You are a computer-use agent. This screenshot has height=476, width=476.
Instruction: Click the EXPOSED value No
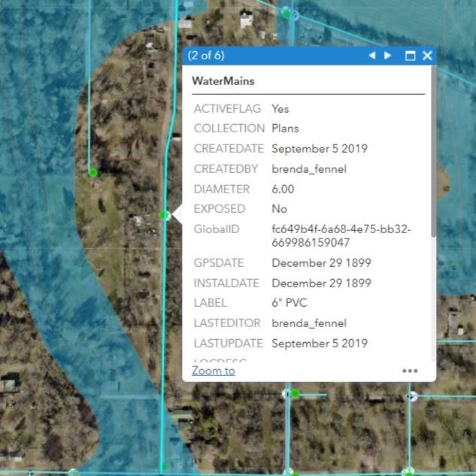click(x=279, y=209)
